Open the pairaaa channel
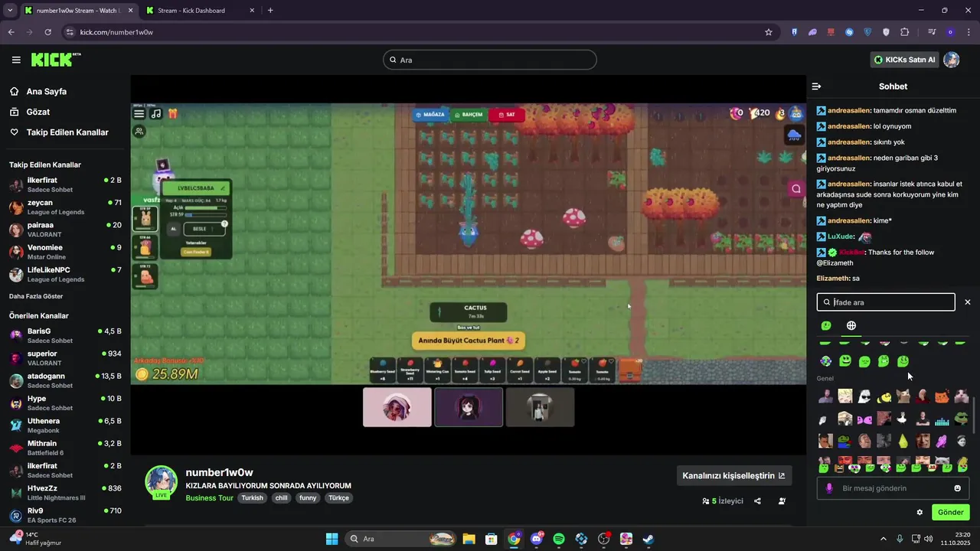The height and width of the screenshot is (551, 980). (x=65, y=230)
